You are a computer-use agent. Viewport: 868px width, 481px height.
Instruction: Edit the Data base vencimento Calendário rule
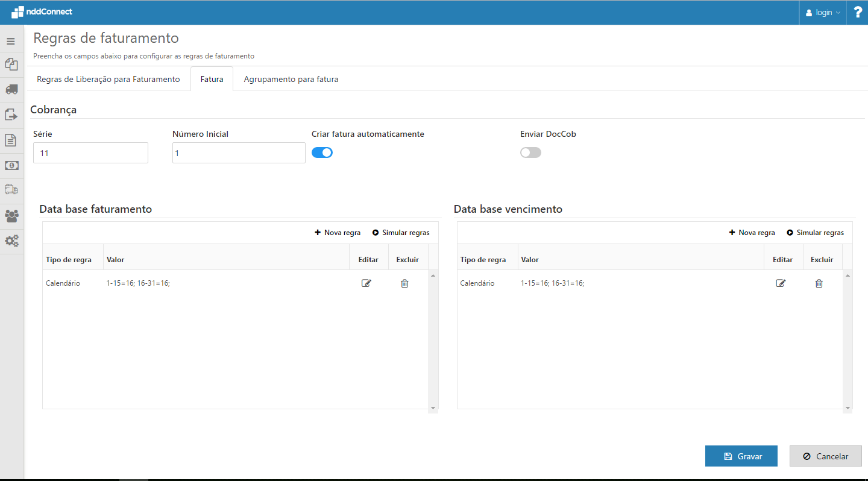pos(781,283)
